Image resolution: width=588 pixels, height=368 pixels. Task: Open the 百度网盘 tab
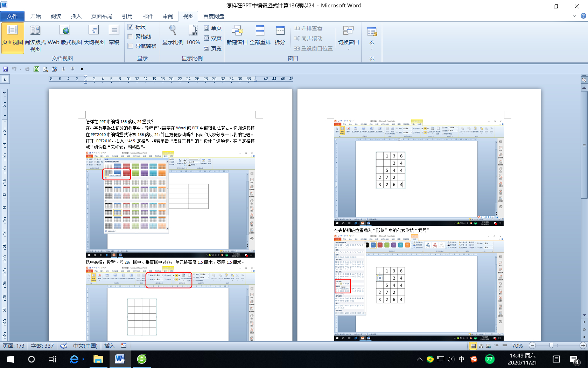(x=214, y=16)
